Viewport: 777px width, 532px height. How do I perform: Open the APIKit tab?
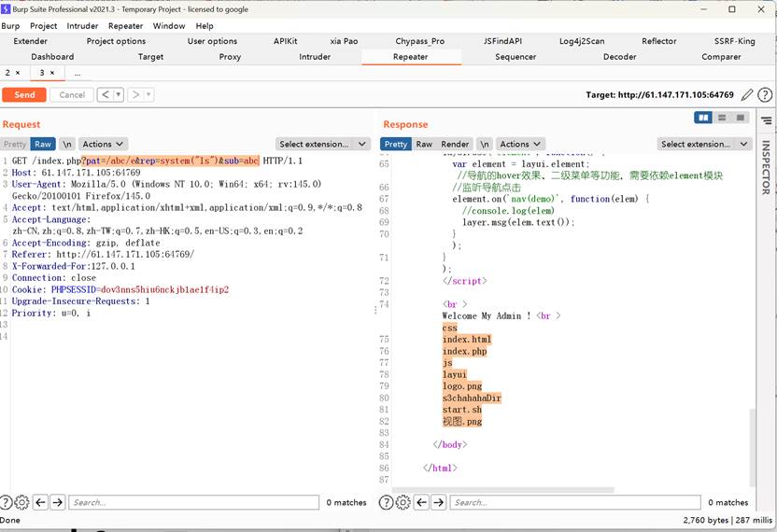(x=286, y=41)
